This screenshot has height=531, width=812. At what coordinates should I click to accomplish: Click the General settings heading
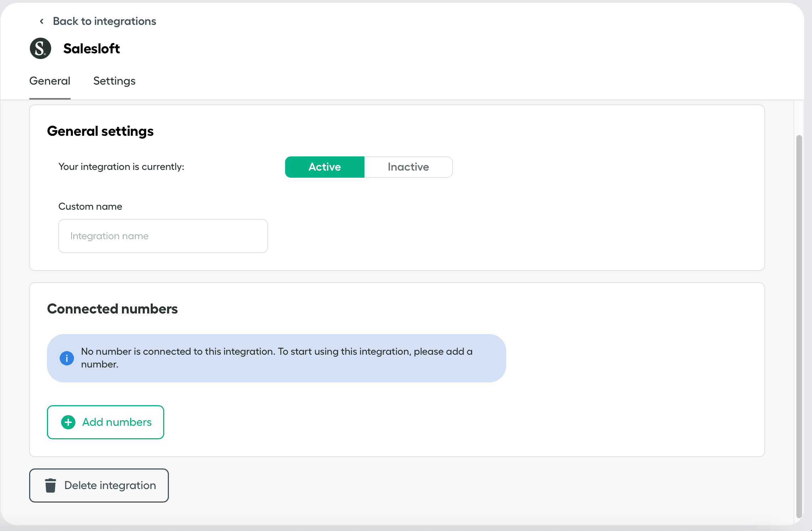100,131
